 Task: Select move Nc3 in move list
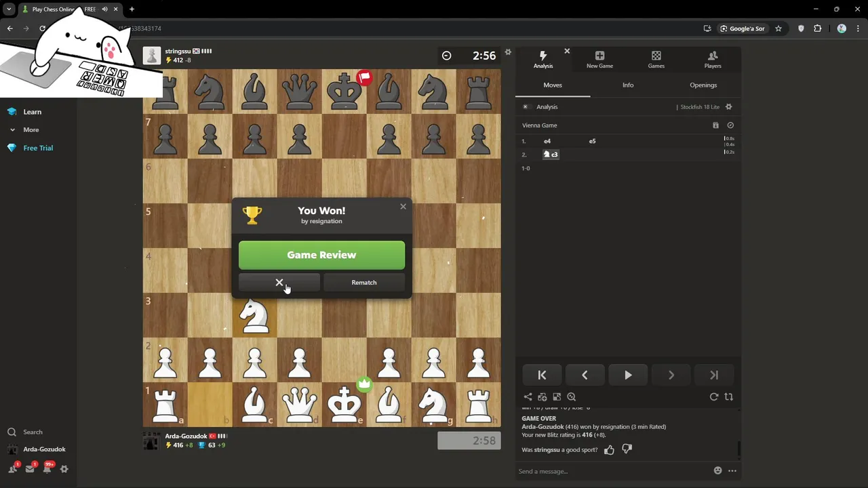(551, 155)
